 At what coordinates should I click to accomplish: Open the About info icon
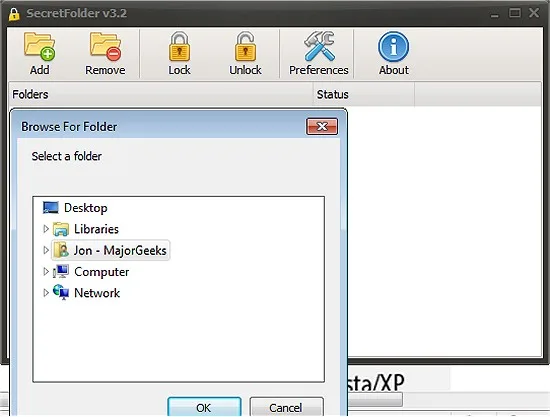click(394, 47)
